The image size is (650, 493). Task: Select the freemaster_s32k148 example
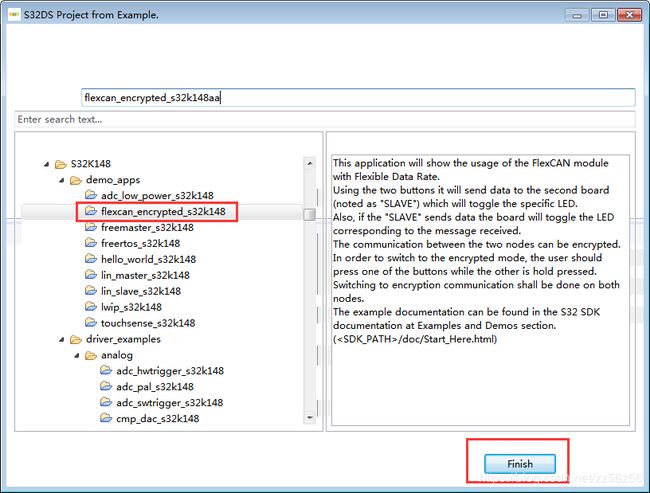147,228
